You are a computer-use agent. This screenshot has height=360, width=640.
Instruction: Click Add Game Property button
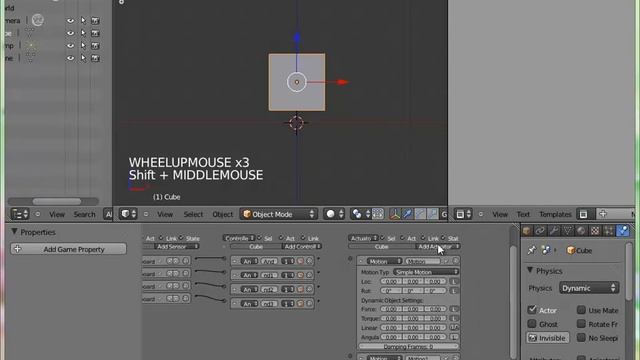coord(69,249)
